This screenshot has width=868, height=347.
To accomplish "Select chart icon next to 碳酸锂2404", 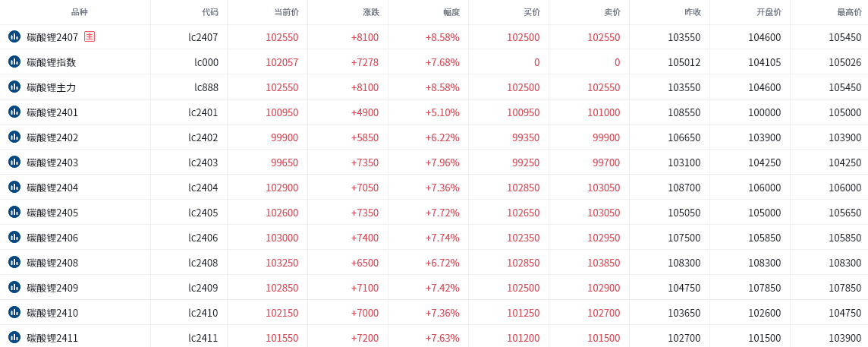I will pyautogui.click(x=14, y=187).
